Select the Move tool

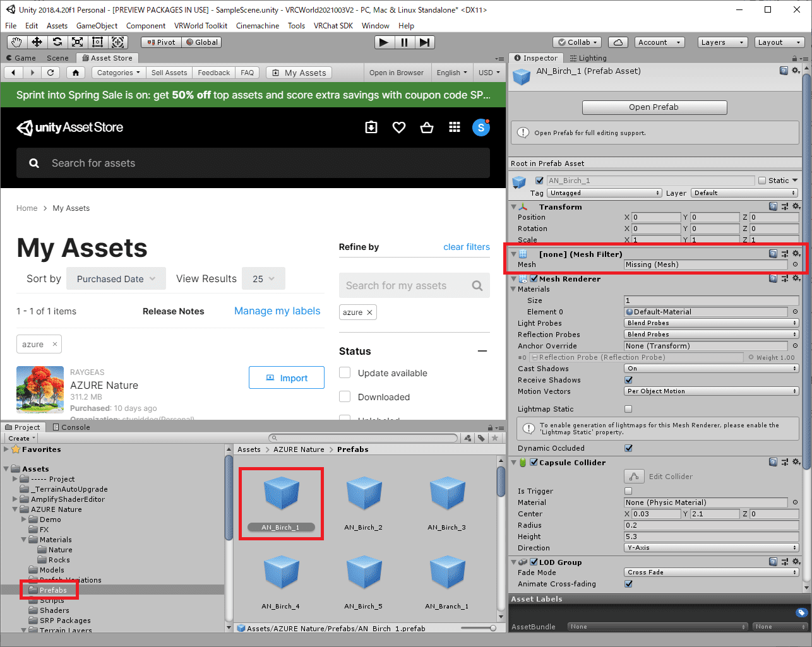pos(37,42)
